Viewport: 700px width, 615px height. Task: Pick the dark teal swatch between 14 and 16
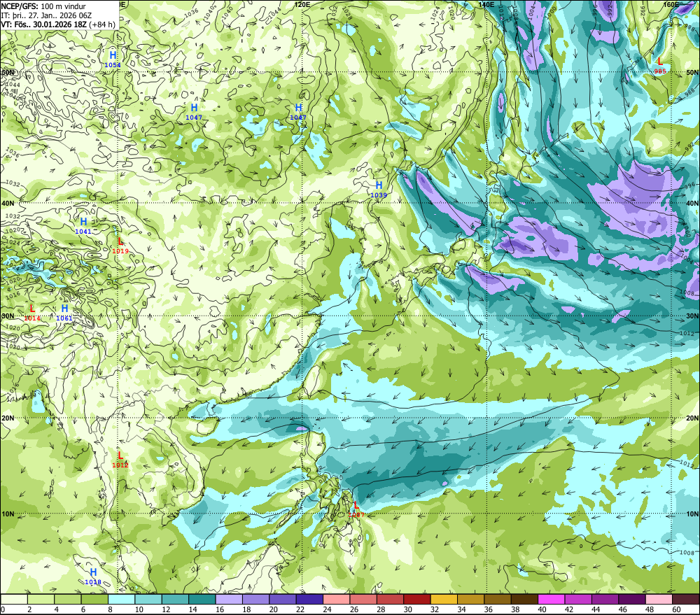pyautogui.click(x=202, y=599)
